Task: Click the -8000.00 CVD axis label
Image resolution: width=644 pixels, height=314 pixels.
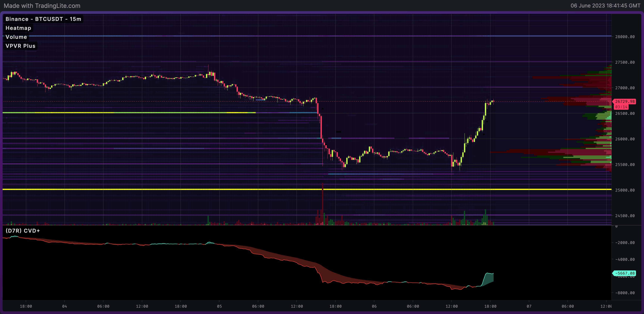Action: coord(625,293)
